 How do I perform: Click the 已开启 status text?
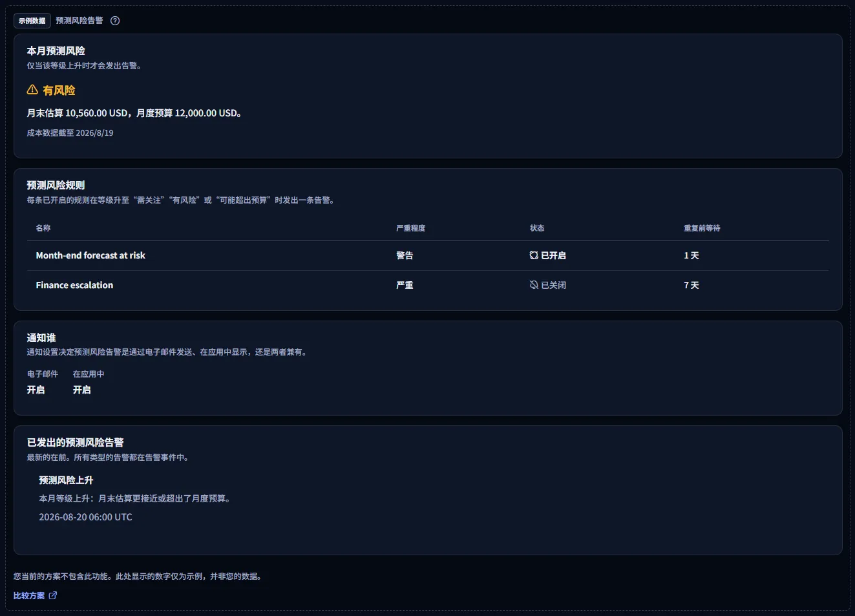pyautogui.click(x=553, y=255)
